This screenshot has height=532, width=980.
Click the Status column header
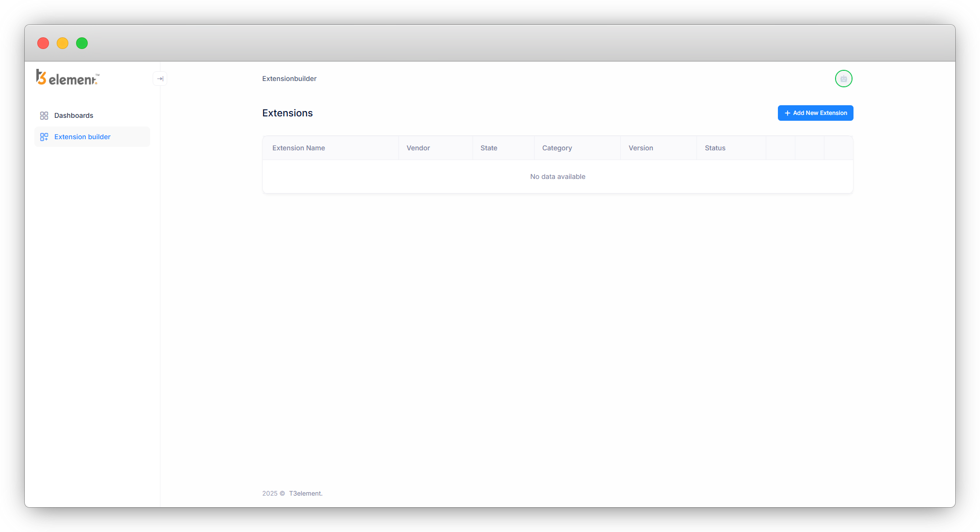(731, 148)
